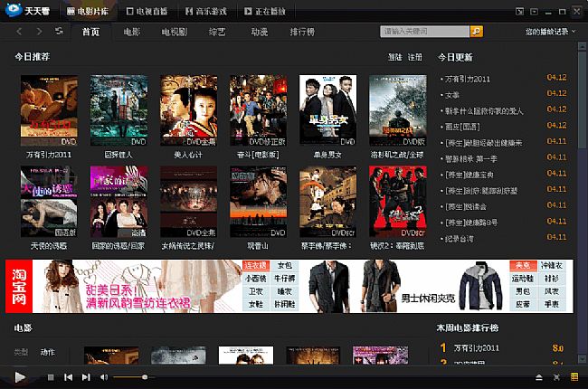Screen dimensions: 588x389
Task: Click the red 淘宝网 logo on banner
Action: [19, 286]
